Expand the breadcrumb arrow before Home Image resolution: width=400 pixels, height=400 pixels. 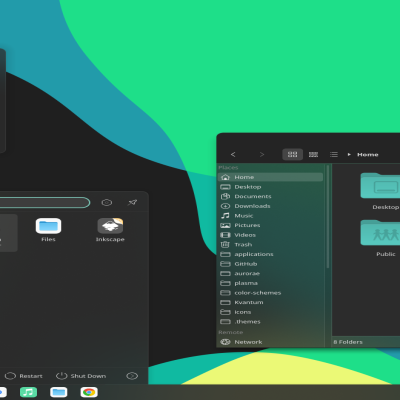click(349, 154)
